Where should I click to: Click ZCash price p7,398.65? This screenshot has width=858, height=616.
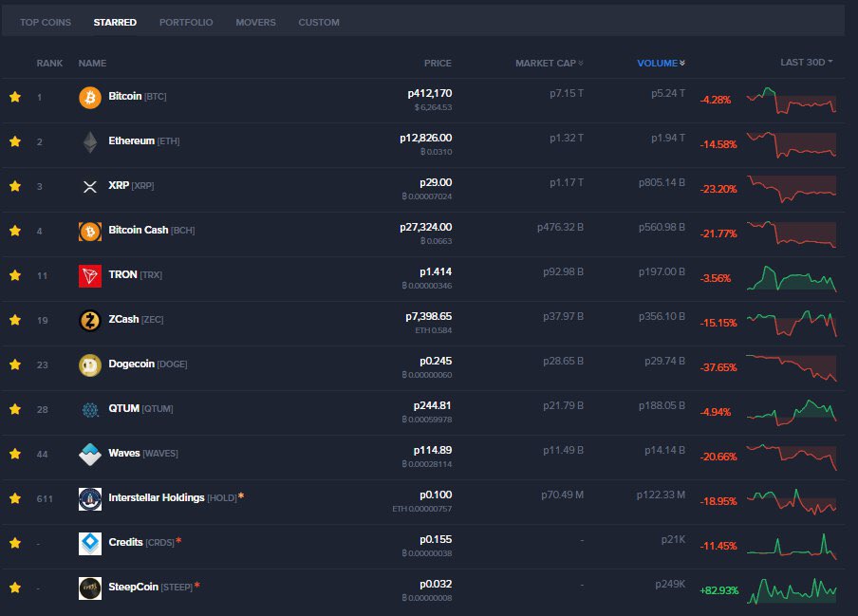click(x=428, y=316)
